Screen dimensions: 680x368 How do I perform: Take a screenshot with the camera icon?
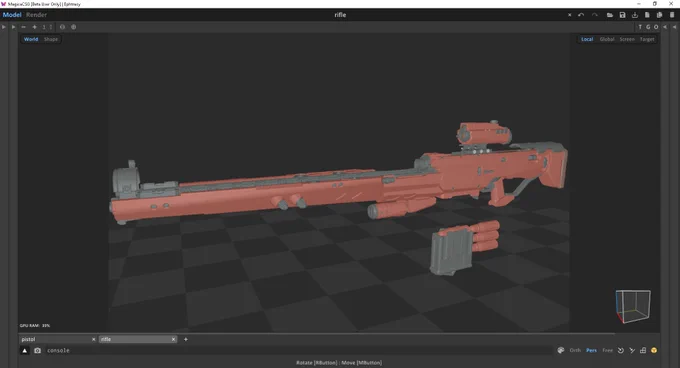pyautogui.click(x=37, y=351)
